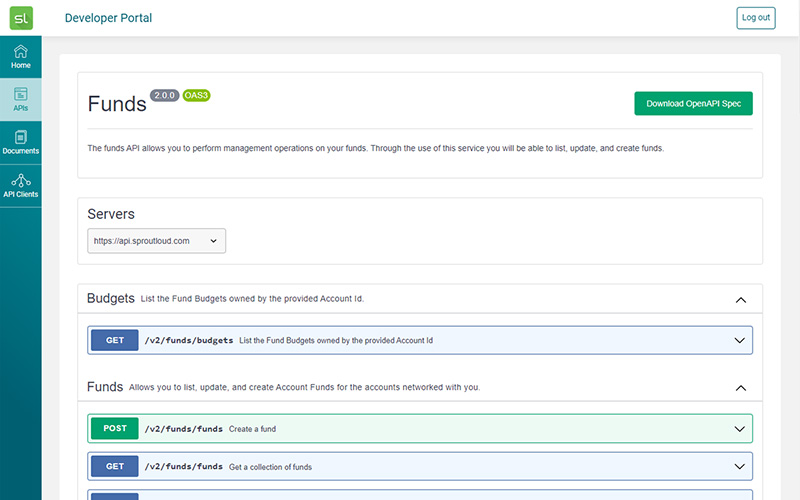Collapse the Funds section chevron
This screenshot has height=500, width=800.
[x=740, y=387]
